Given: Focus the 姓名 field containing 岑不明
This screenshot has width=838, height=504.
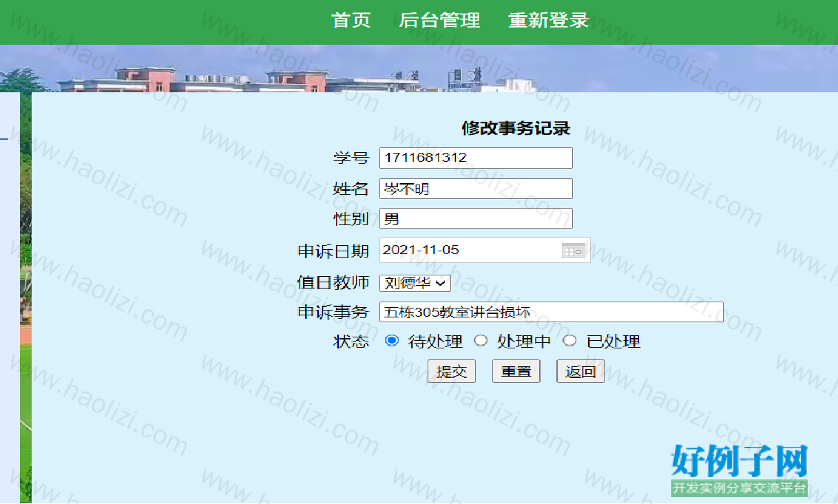Looking at the screenshot, I should pyautogui.click(x=476, y=189).
